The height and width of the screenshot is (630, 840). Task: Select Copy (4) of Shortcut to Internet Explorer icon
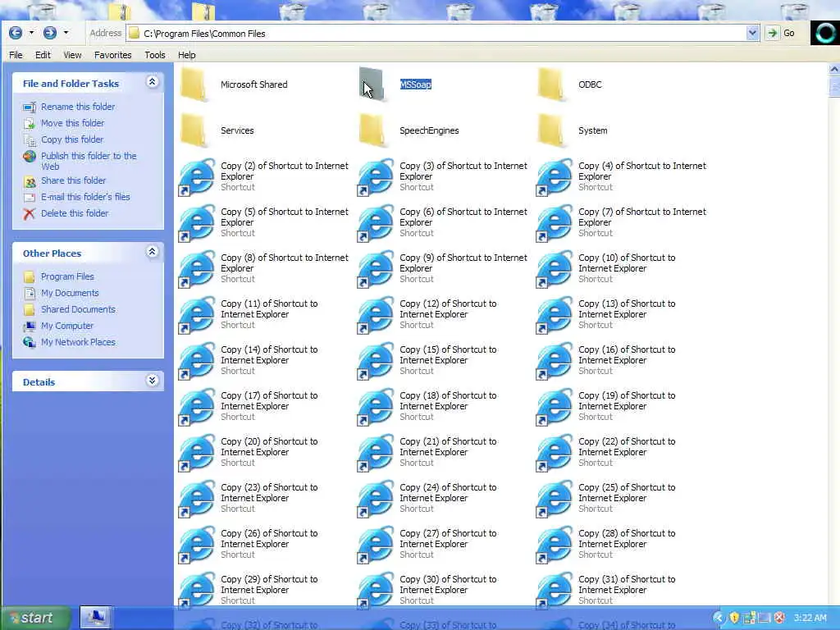tap(555, 177)
